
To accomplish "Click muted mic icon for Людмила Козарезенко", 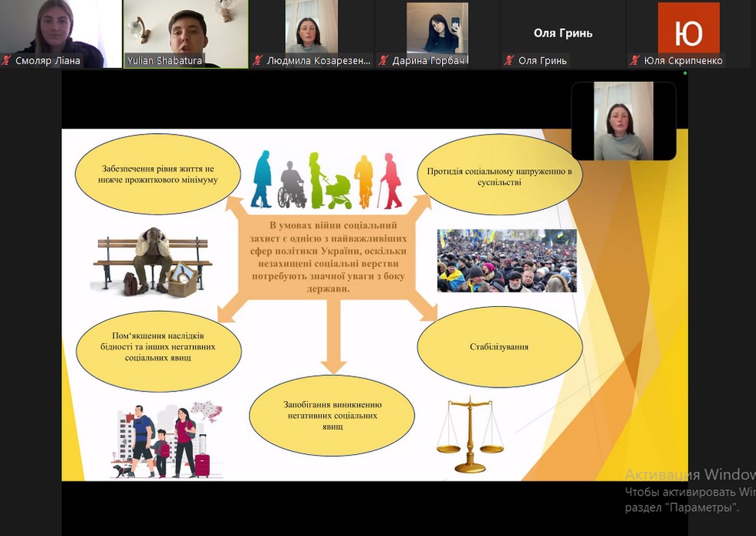I will (258, 60).
